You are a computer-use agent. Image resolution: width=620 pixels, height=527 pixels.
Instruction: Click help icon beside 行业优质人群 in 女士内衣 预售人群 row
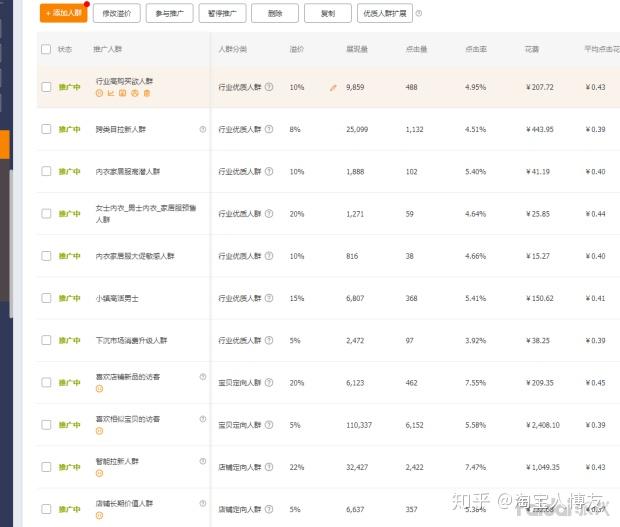[x=269, y=213]
